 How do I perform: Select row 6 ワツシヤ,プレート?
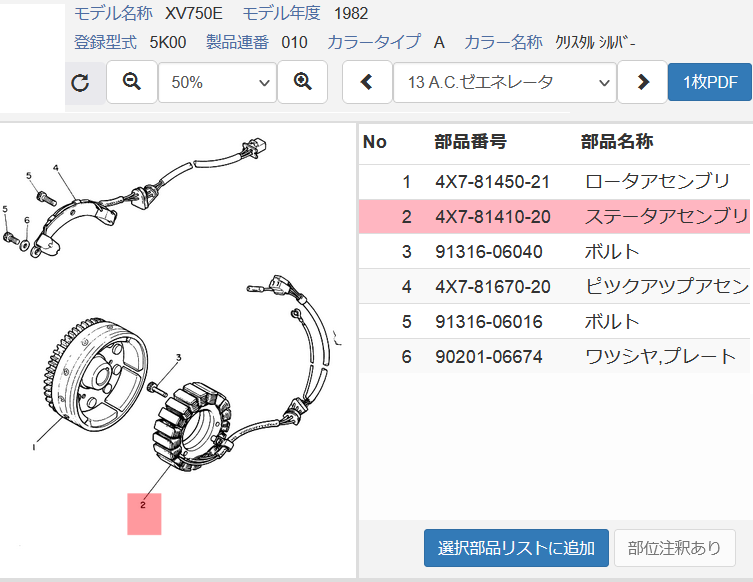click(x=554, y=356)
